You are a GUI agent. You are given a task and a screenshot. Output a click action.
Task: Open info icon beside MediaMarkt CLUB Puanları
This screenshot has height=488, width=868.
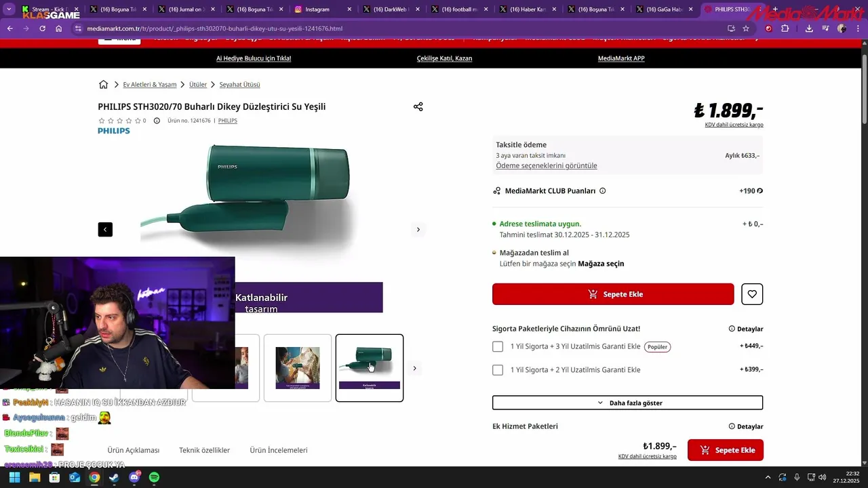(603, 191)
